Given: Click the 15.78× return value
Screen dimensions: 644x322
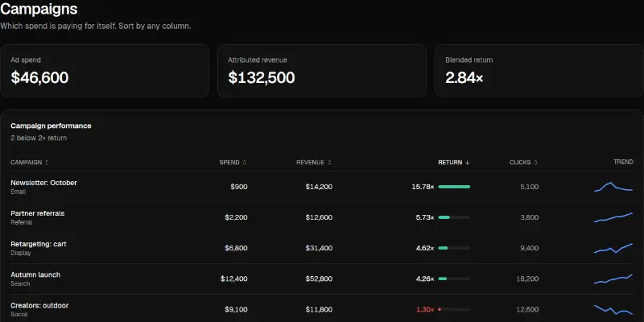Looking at the screenshot, I should pos(423,187).
